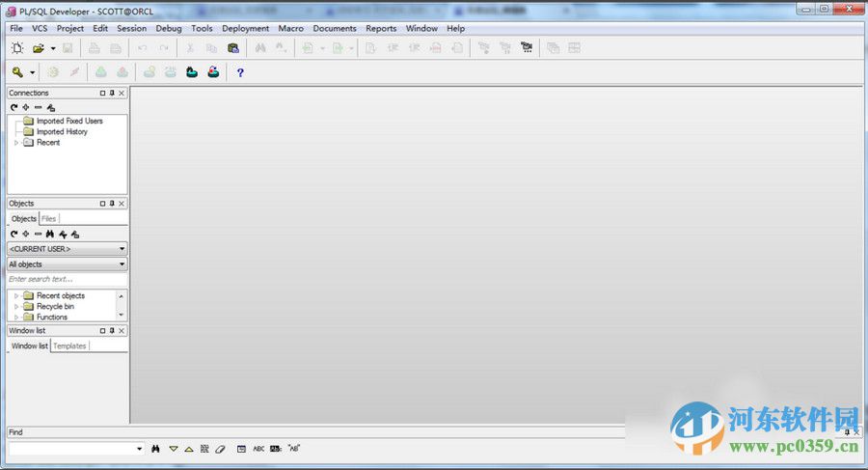Click the add icon in Connections toolbar
The width and height of the screenshot is (868, 470).
click(x=26, y=107)
